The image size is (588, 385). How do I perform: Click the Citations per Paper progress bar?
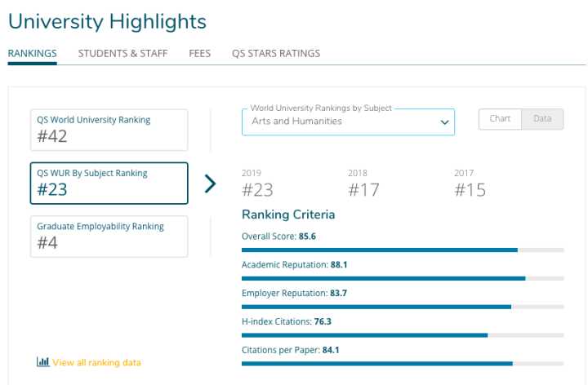(x=403, y=364)
